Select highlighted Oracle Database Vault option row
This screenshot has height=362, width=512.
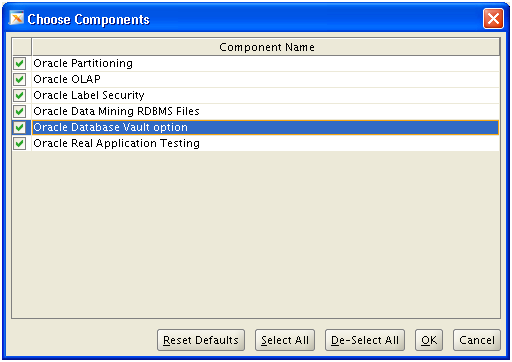click(266, 127)
